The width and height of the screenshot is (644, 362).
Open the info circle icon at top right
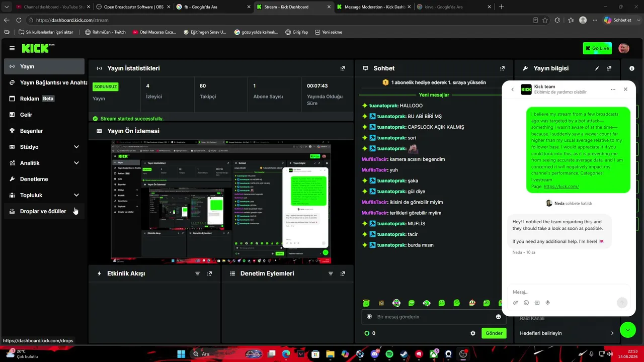[x=632, y=68]
